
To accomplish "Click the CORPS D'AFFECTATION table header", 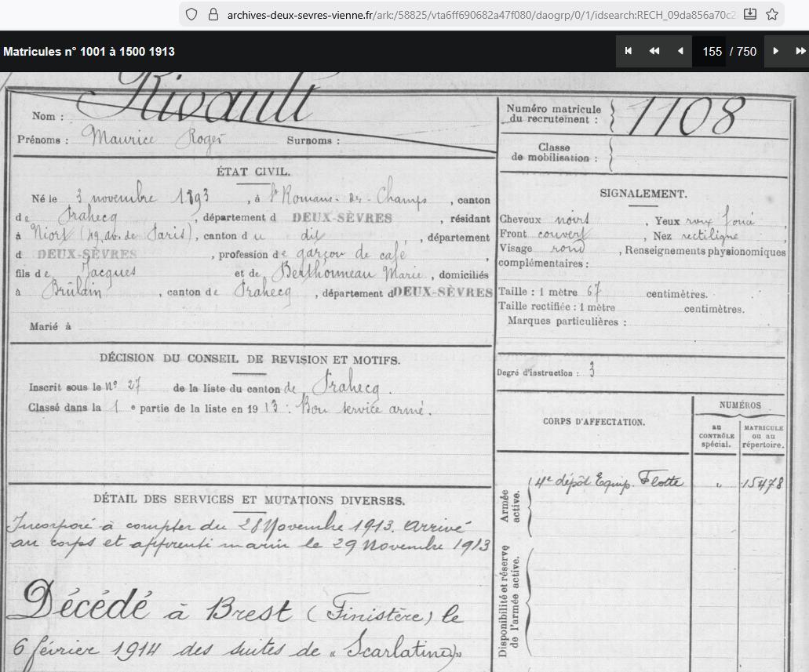I will point(593,422).
